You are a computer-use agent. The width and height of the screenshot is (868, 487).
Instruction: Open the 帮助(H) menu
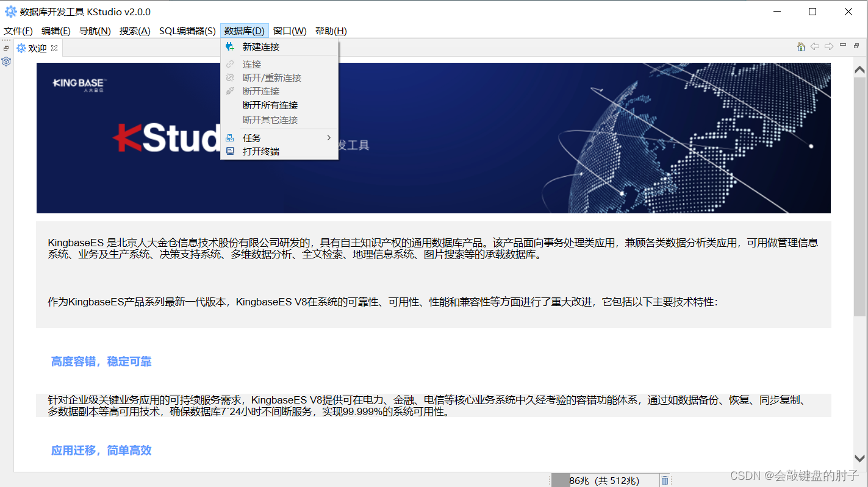pyautogui.click(x=331, y=31)
